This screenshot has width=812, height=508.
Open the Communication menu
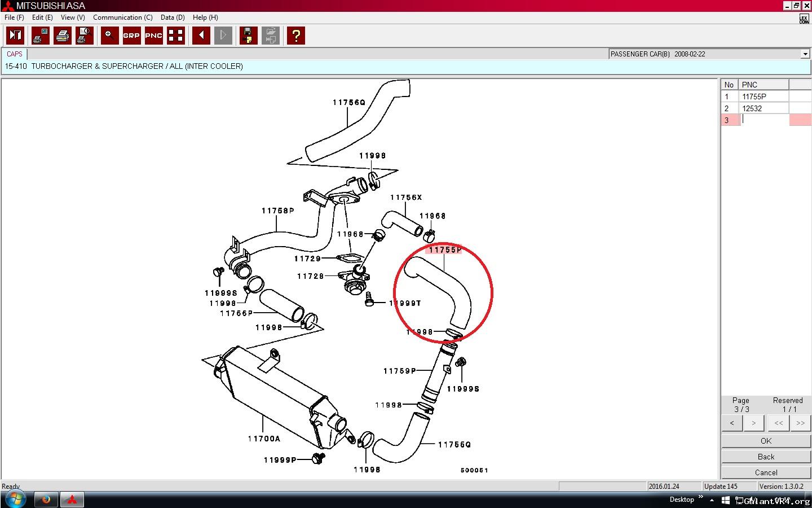coord(122,17)
